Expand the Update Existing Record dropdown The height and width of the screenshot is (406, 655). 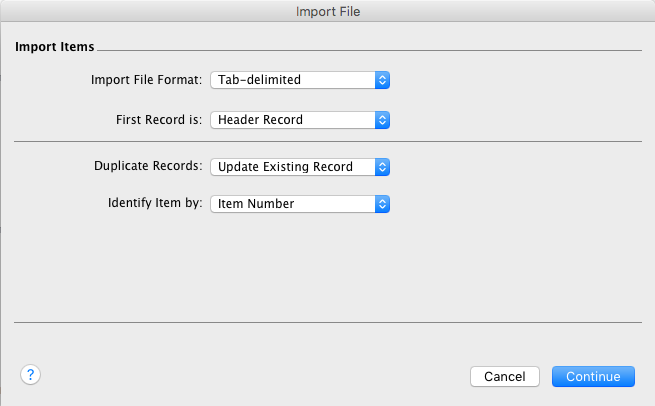pyautogui.click(x=291, y=167)
